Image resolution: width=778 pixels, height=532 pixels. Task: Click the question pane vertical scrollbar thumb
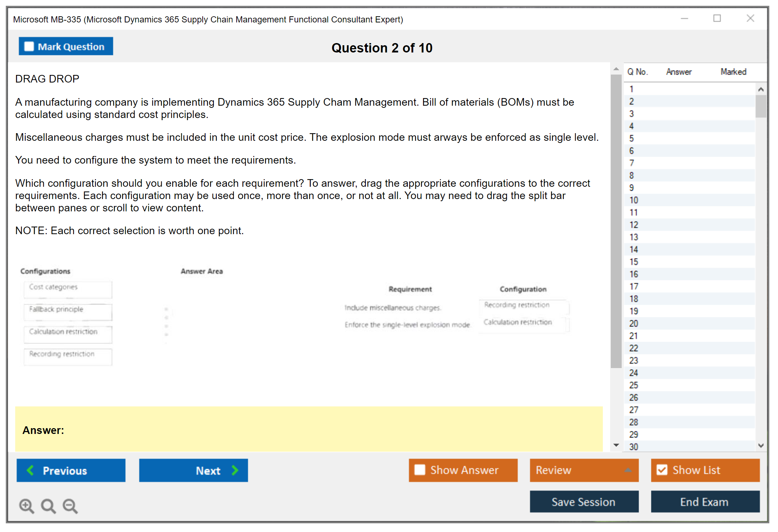[616, 221]
